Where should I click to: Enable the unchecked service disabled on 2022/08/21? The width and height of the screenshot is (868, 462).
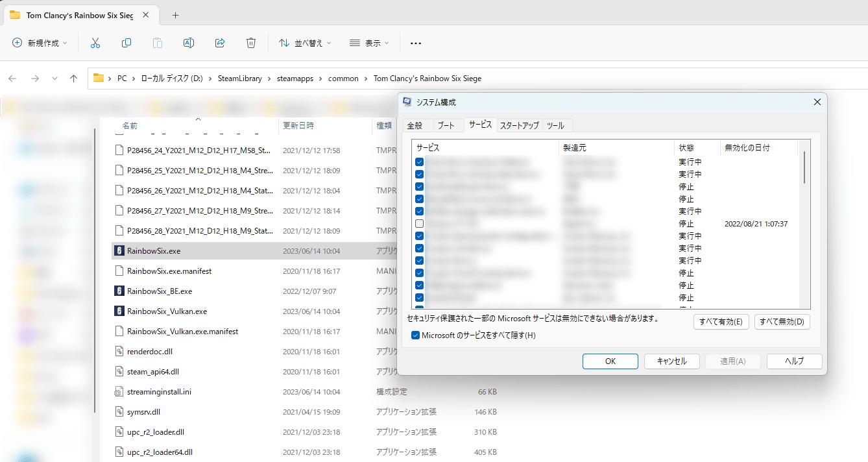click(419, 223)
